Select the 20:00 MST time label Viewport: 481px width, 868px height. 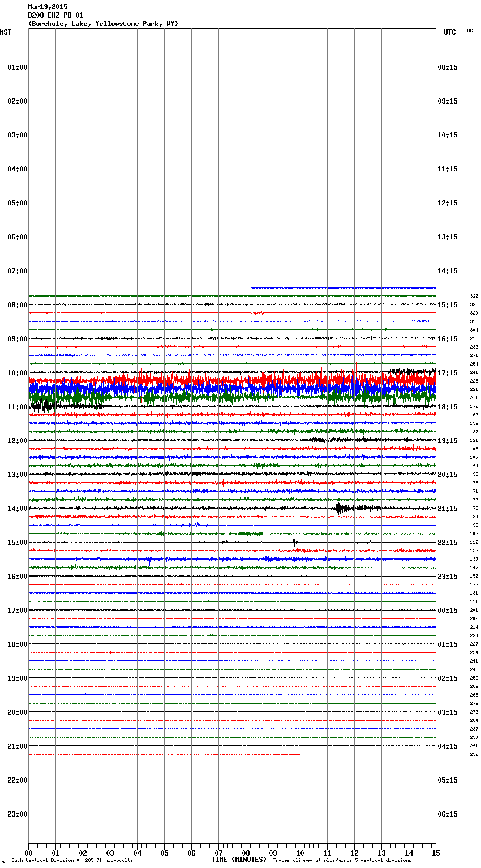18,712
